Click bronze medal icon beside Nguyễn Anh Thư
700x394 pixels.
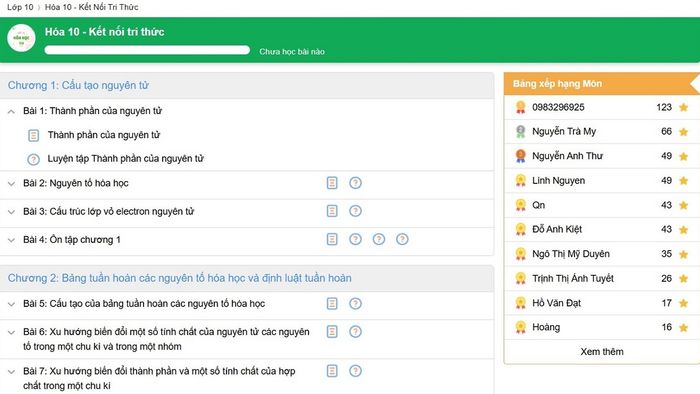tap(521, 156)
